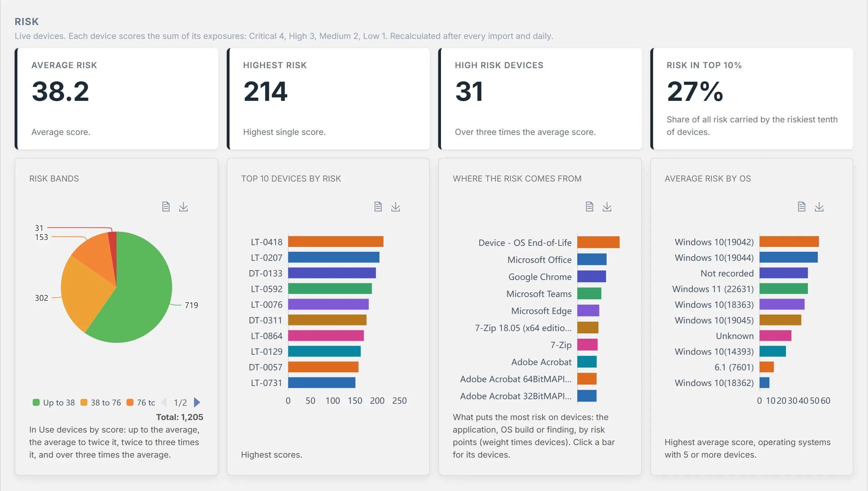Open data view icon in Risk Bands chart

(x=166, y=207)
